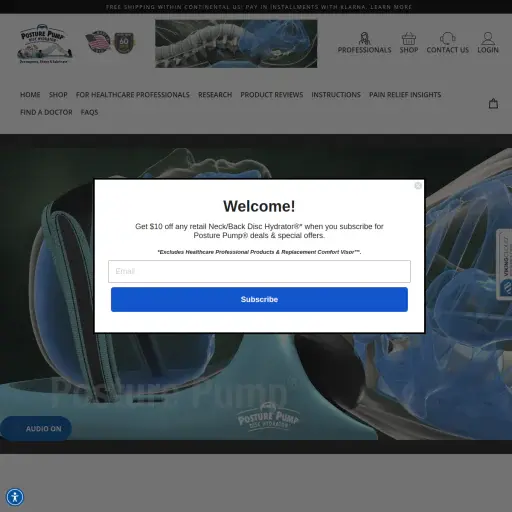Viewport: 512px width, 512px height.
Task: Open the Shop basket icon
Action: [409, 38]
